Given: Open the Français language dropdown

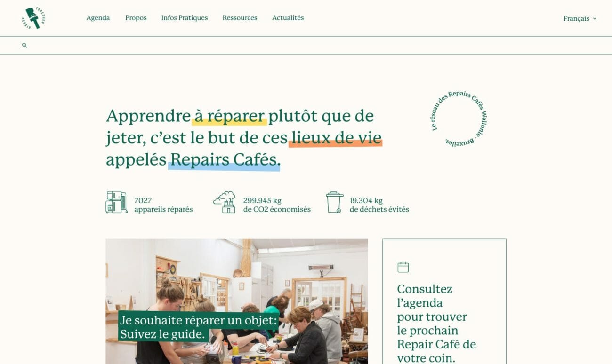Looking at the screenshot, I should [x=580, y=19].
